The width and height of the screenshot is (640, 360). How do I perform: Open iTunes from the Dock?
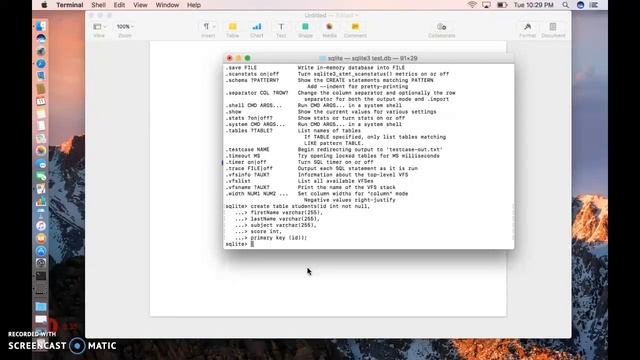pos(41,226)
